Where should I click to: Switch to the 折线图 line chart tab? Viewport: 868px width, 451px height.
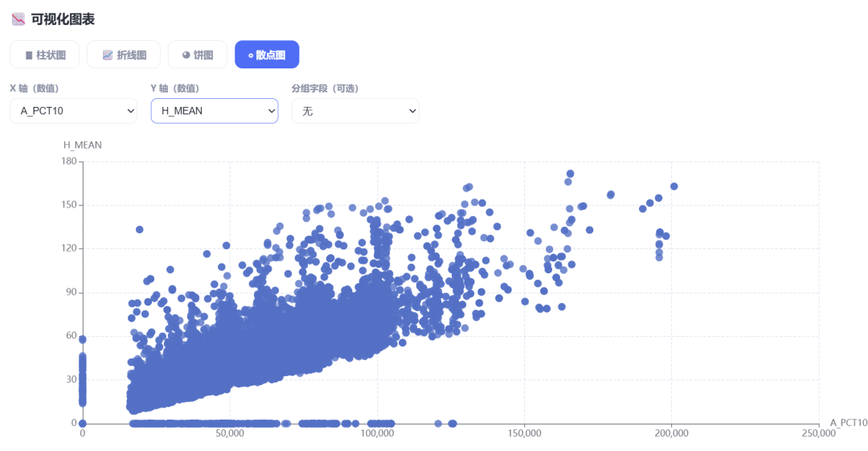point(124,55)
